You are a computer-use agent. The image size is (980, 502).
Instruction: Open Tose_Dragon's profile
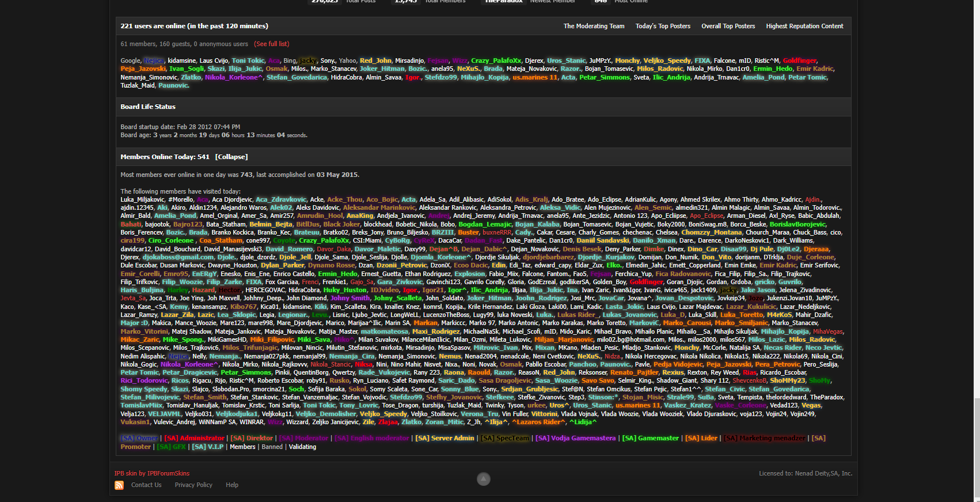[x=401, y=405]
